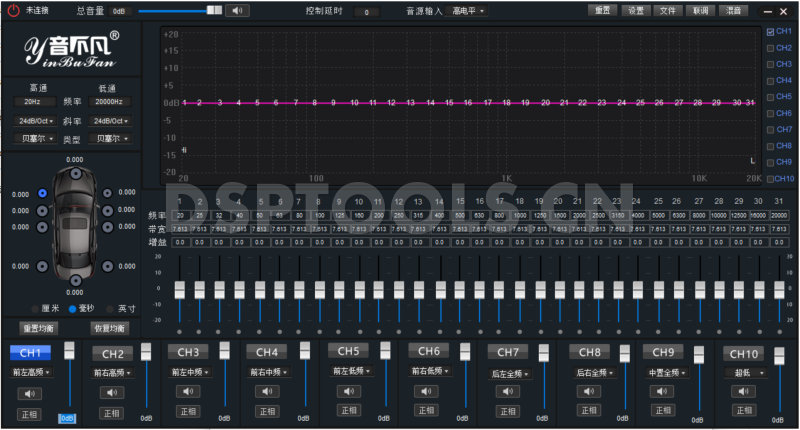Open low-pass slope 24dB/Oct dropdown
This screenshot has height=430, width=800.
(x=110, y=121)
